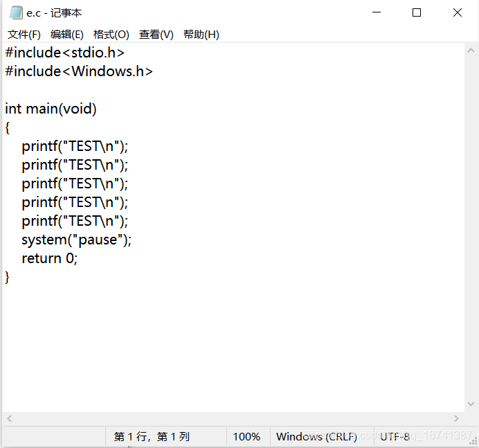Close the e.c Notepad window
The width and height of the screenshot is (479, 448).
click(x=458, y=12)
